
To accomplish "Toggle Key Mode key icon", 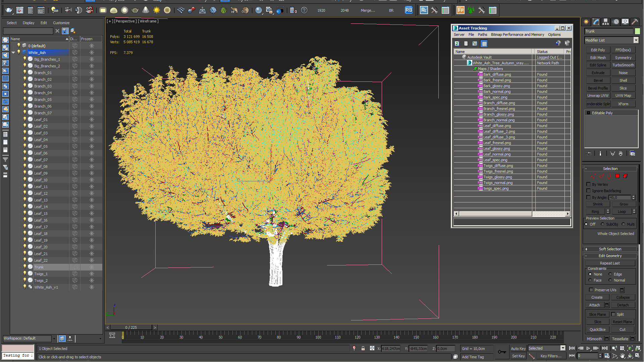I will [502, 352].
